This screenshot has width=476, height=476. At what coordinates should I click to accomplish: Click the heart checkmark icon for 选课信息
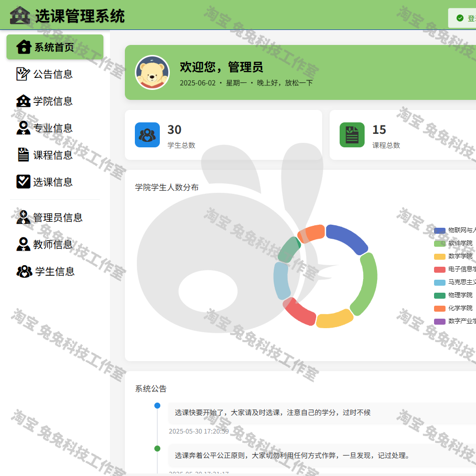23,181
